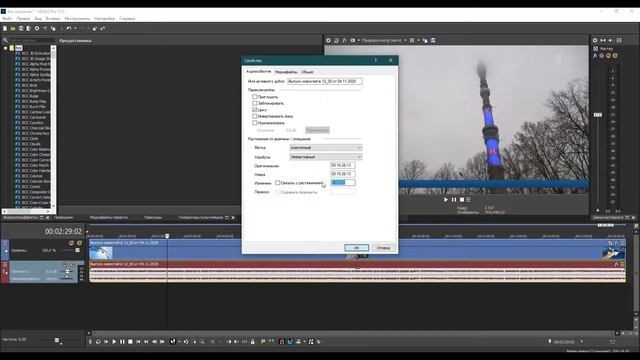The width and height of the screenshot is (640, 360).
Task: Click the lock icon on the bottom toolbar
Action: [x=253, y=342]
